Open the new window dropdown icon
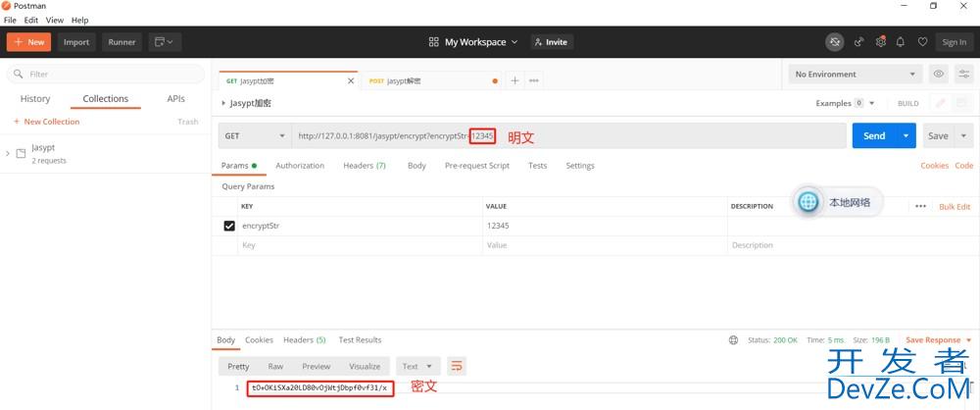The height and width of the screenshot is (410, 980). click(165, 42)
